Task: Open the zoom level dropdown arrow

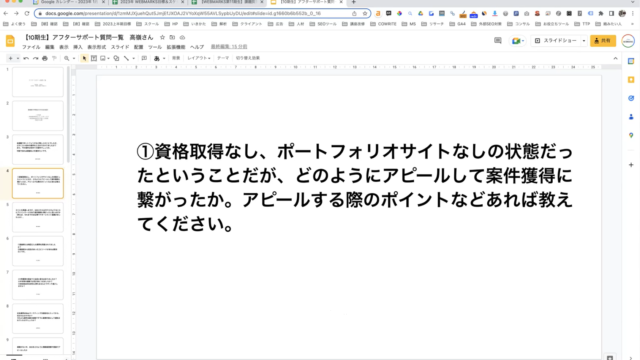Action: click(73, 58)
